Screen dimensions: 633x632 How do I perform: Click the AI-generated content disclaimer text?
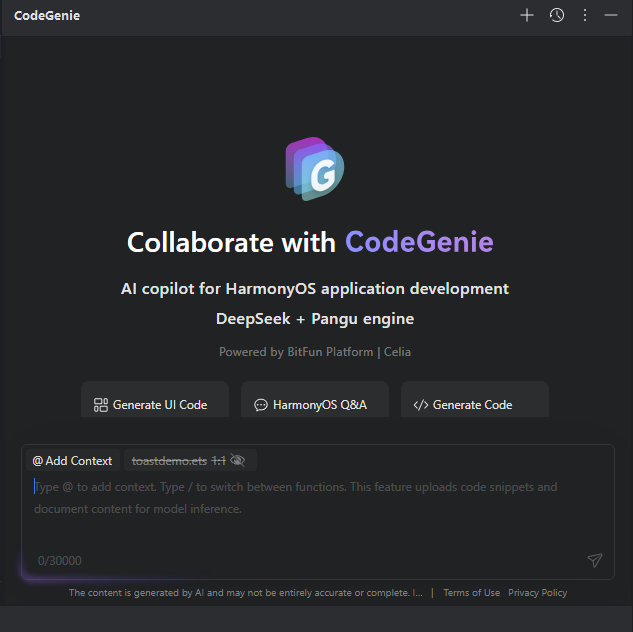(245, 592)
